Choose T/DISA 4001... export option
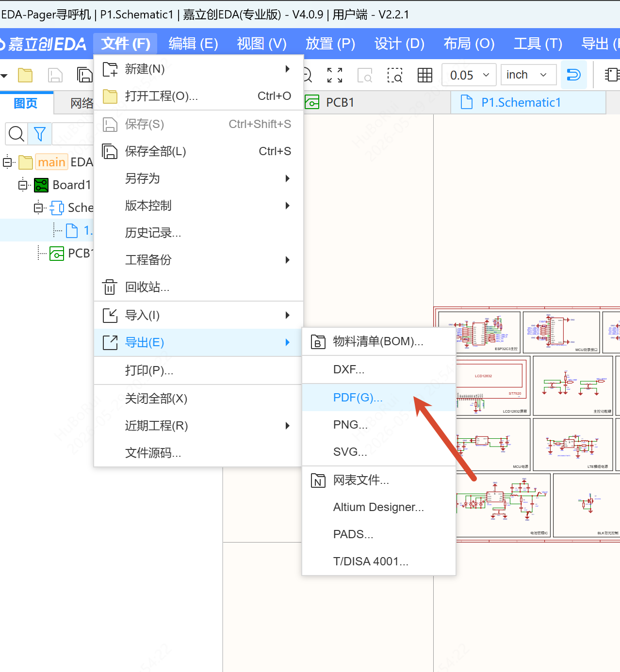 [x=379, y=561]
